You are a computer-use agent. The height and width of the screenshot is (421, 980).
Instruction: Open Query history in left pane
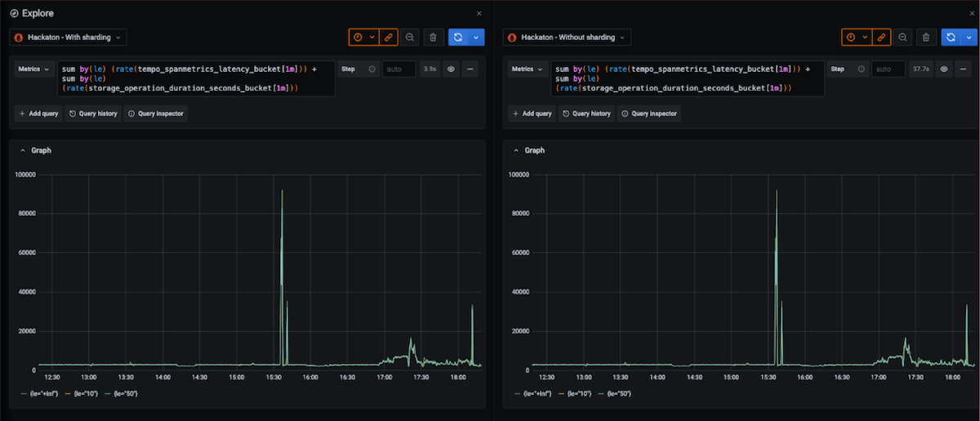click(x=93, y=114)
